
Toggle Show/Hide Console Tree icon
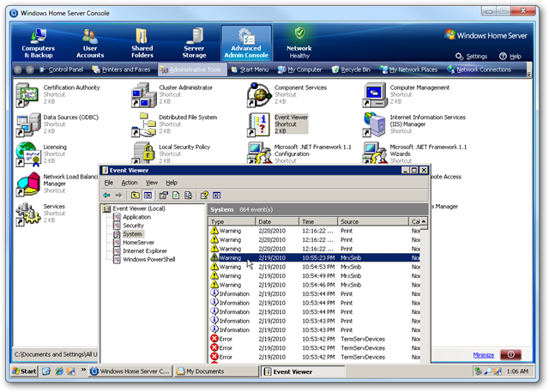coord(148,196)
